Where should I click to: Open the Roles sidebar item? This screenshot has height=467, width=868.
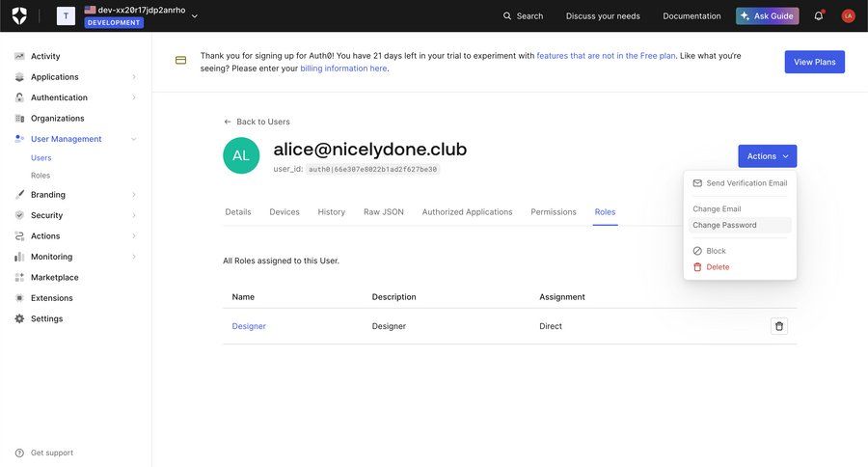[41, 176]
